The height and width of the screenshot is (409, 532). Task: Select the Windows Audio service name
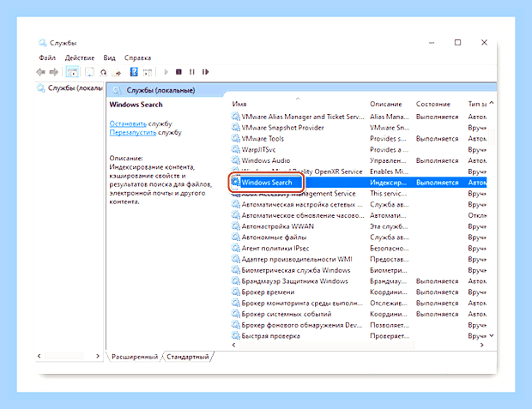[x=266, y=160]
